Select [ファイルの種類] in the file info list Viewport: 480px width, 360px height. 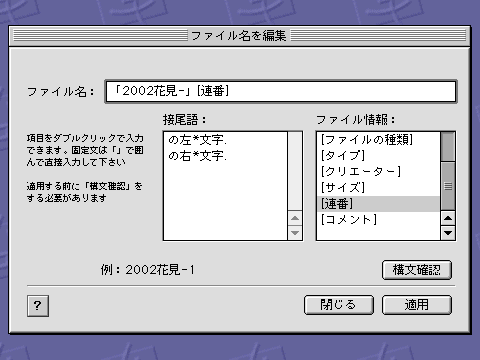(378, 140)
